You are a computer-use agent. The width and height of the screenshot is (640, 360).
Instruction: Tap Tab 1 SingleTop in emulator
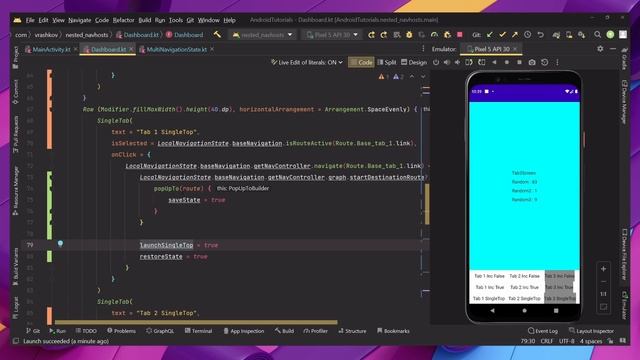(x=489, y=299)
